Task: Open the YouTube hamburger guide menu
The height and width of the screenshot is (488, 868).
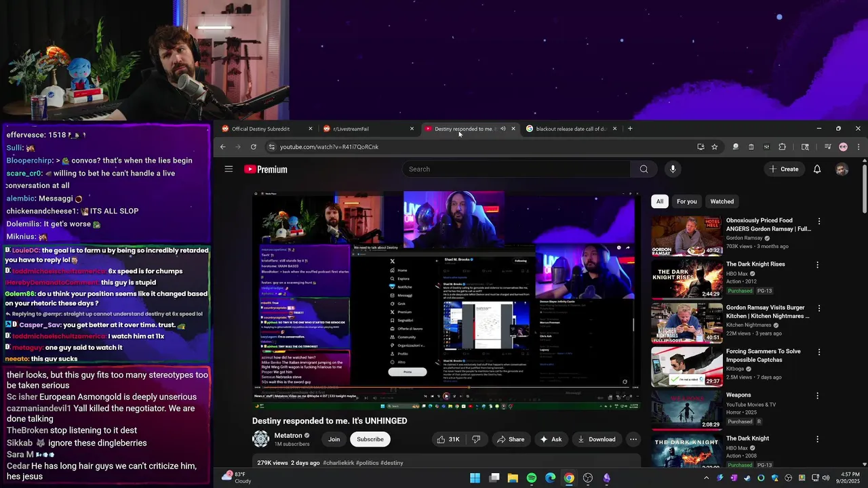Action: pyautogui.click(x=229, y=169)
